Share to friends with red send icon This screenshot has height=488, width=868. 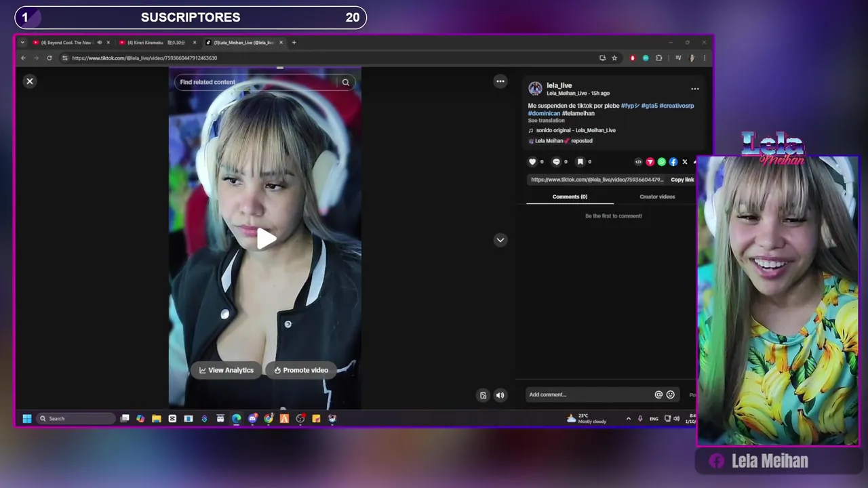tap(650, 162)
